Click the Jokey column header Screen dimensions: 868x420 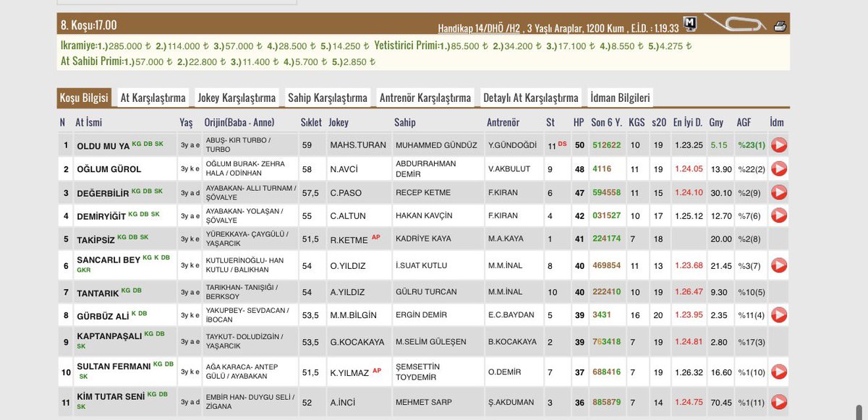pos(339,123)
